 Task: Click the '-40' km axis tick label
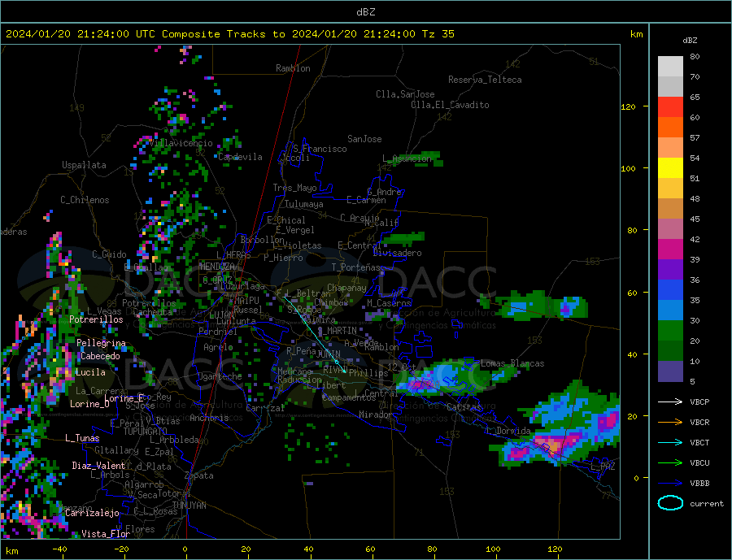[x=59, y=549]
